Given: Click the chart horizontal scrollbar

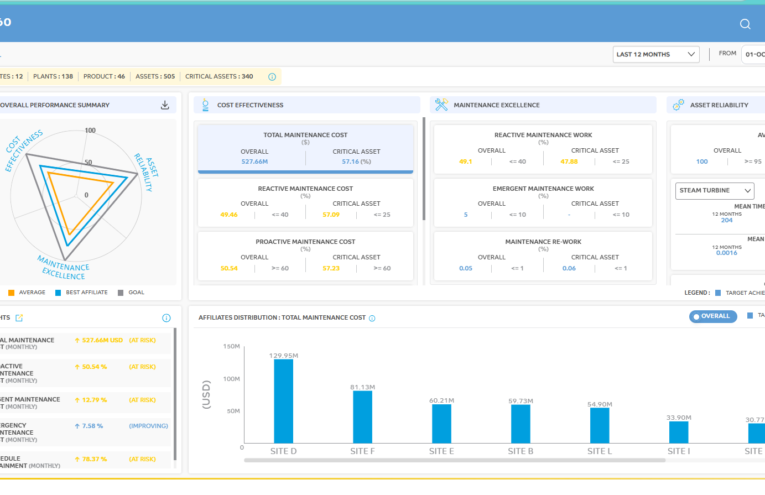Looking at the screenshot, I should (x=454, y=460).
